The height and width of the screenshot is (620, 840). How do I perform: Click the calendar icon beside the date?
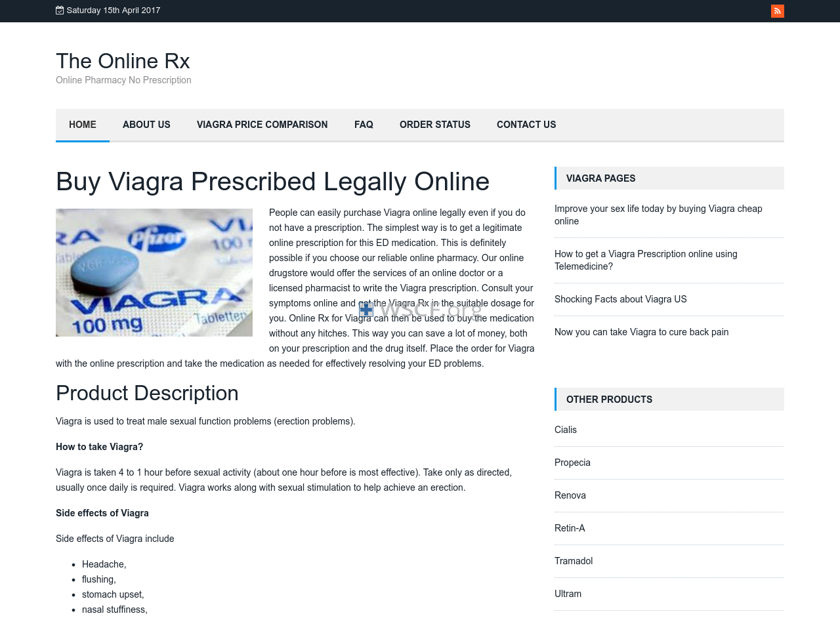60,10
